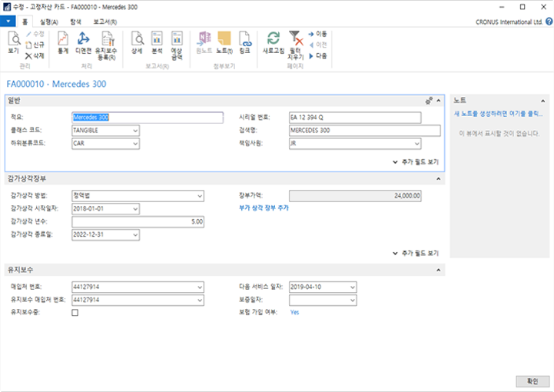Collapse the 감가상각장부 section
This screenshot has height=392, width=554.
tap(439, 179)
